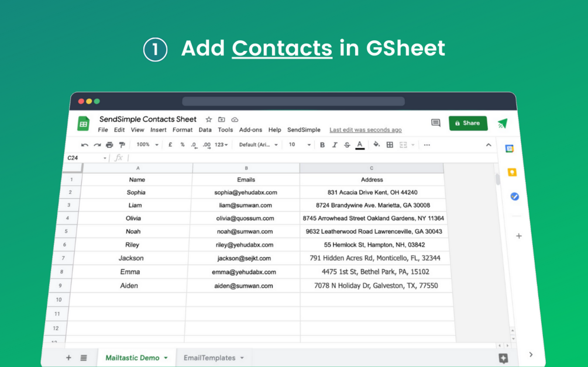The height and width of the screenshot is (367, 588).
Task: Format as currency with pound icon
Action: [x=170, y=144]
